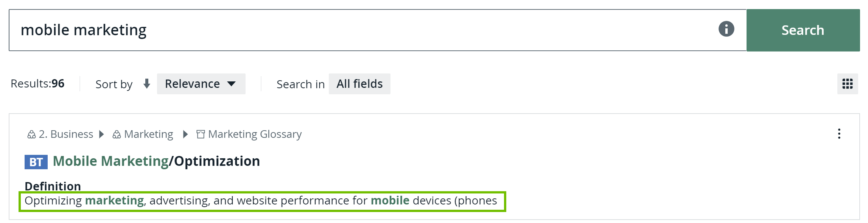The width and height of the screenshot is (868, 223).
Task: Click the 2. Business breadcrumb link
Action: [66, 134]
